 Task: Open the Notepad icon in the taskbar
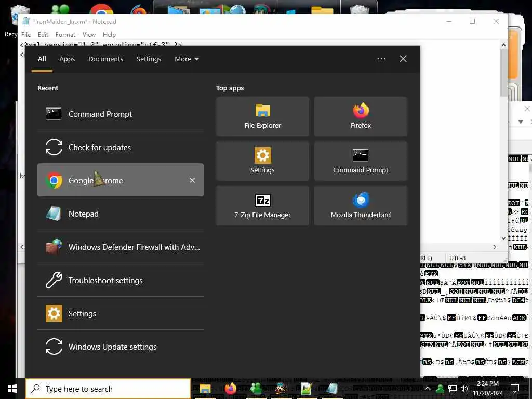(x=332, y=389)
